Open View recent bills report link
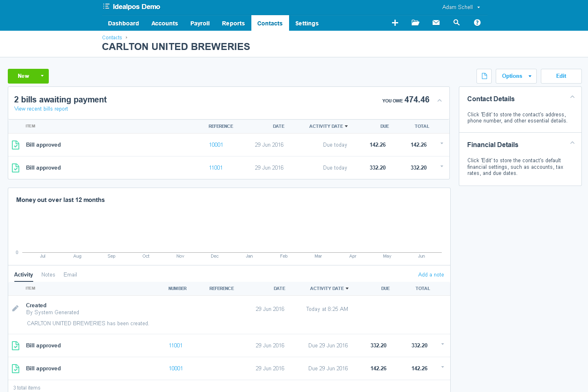Image resolution: width=588 pixels, height=392 pixels. click(41, 109)
